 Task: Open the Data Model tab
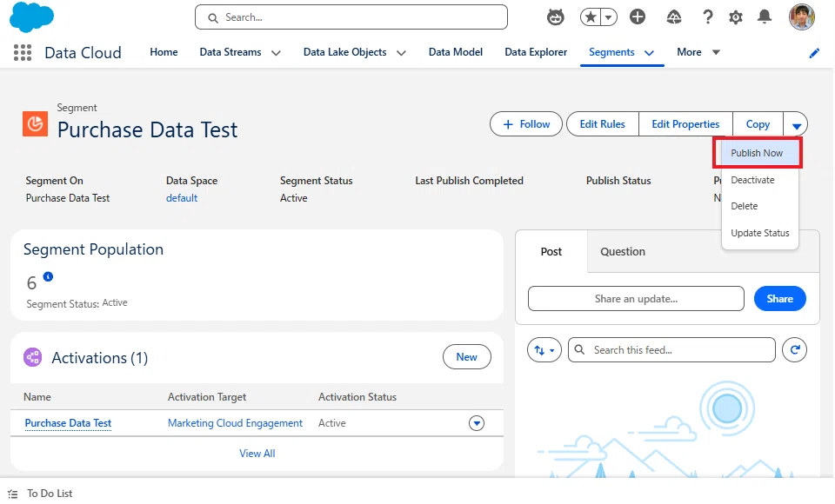(x=455, y=52)
